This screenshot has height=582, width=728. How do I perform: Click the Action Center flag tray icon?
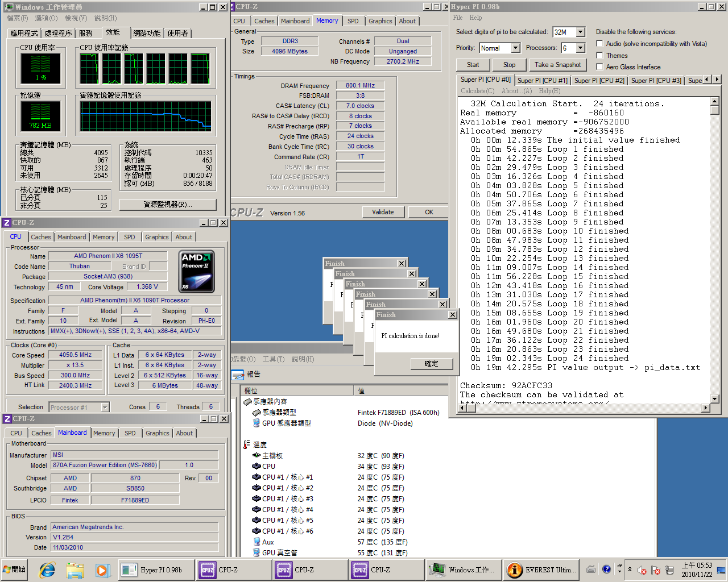pos(655,570)
